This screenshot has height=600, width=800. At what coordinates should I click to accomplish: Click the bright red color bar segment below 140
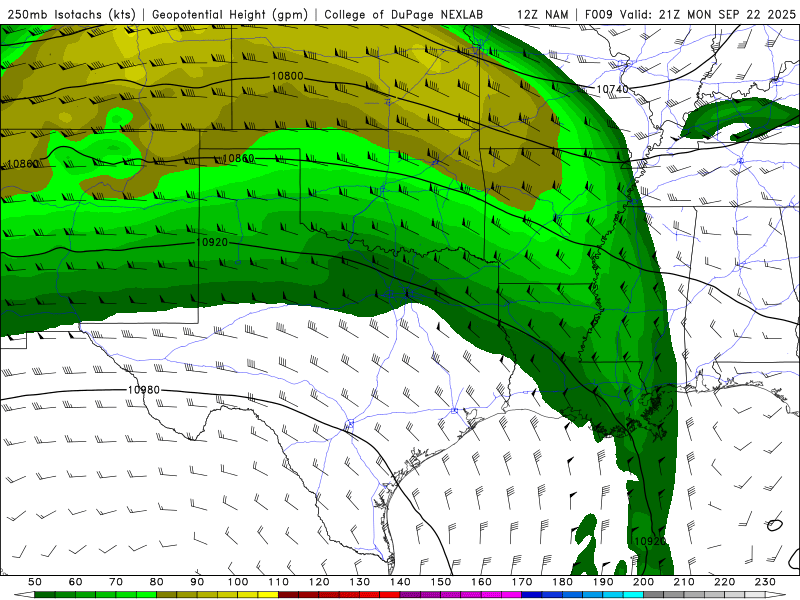coord(390,595)
